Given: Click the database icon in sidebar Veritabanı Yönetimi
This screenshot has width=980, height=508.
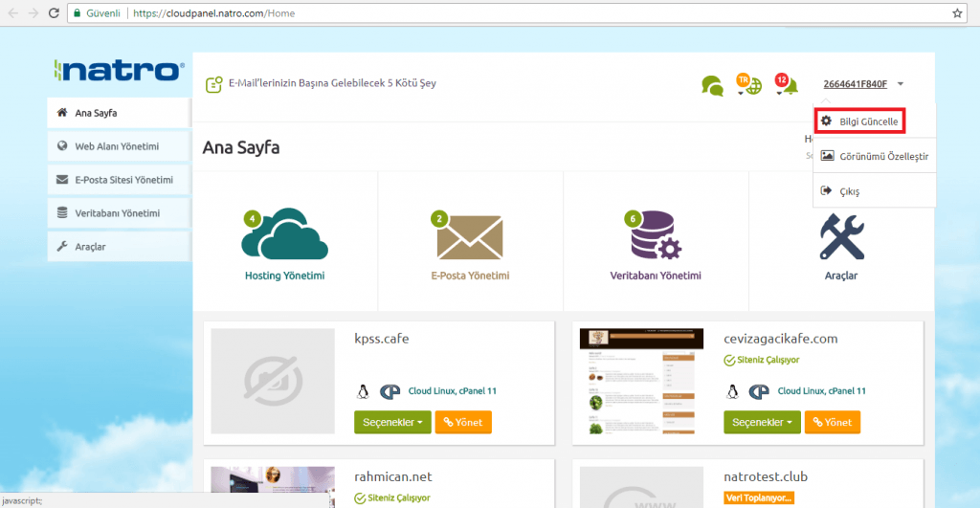Looking at the screenshot, I should (x=62, y=212).
